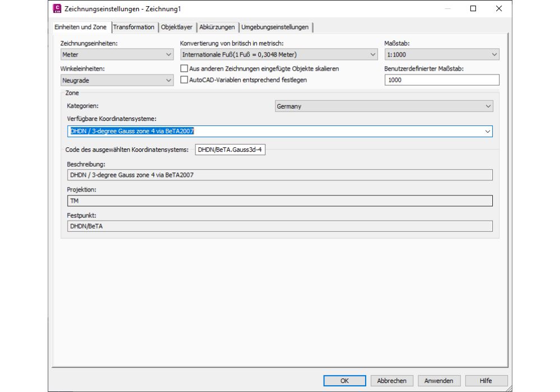
Task: Enable scaling of objects from other drawings
Action: 184,68
